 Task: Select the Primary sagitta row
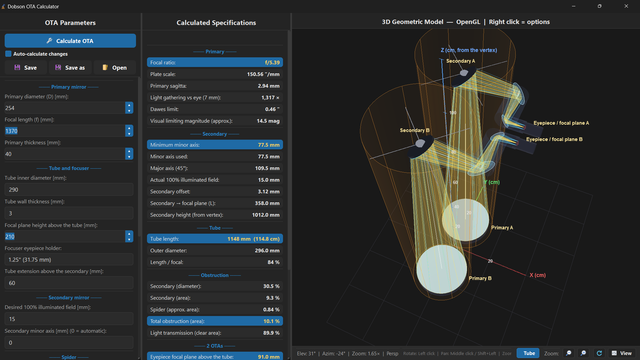(215, 86)
